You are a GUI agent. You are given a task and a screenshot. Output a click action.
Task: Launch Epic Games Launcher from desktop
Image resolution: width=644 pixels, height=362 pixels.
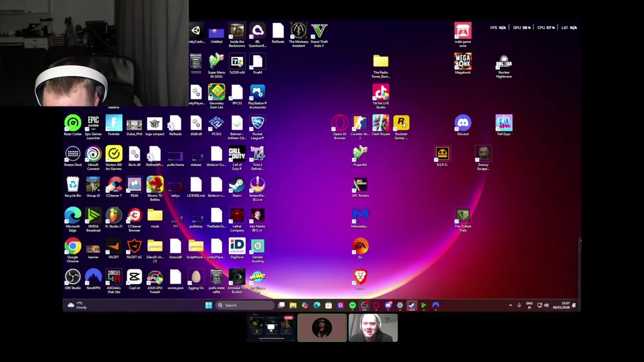click(93, 127)
